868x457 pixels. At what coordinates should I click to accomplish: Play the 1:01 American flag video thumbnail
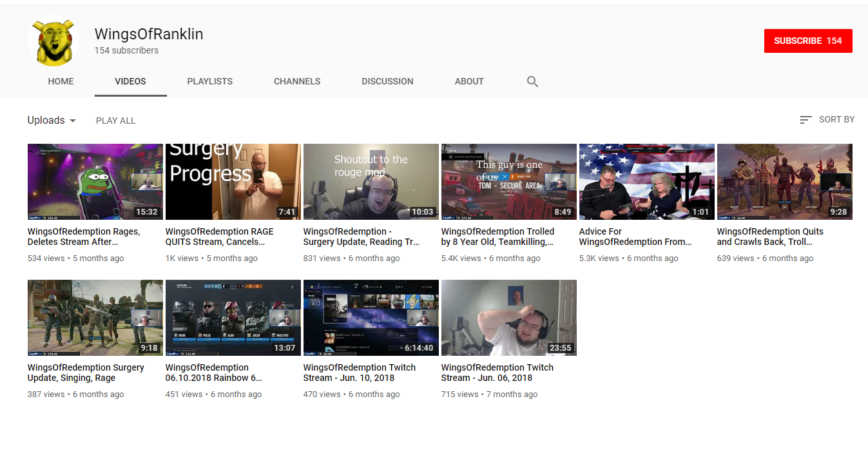click(647, 182)
